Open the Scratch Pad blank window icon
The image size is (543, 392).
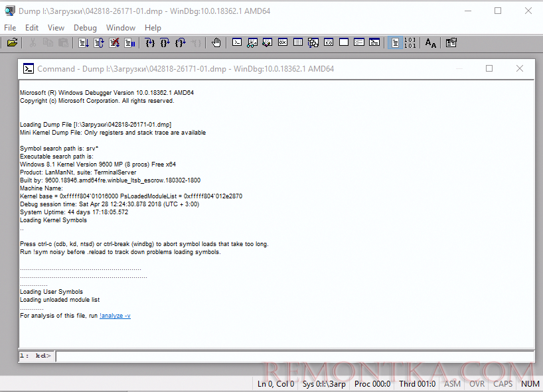344,42
